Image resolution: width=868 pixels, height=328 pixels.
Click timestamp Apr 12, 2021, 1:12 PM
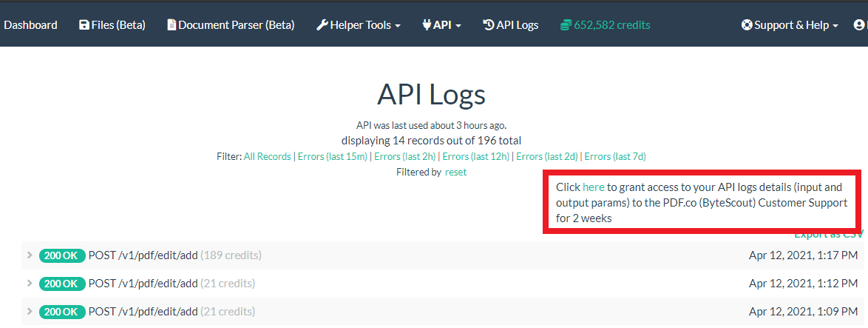tap(803, 284)
